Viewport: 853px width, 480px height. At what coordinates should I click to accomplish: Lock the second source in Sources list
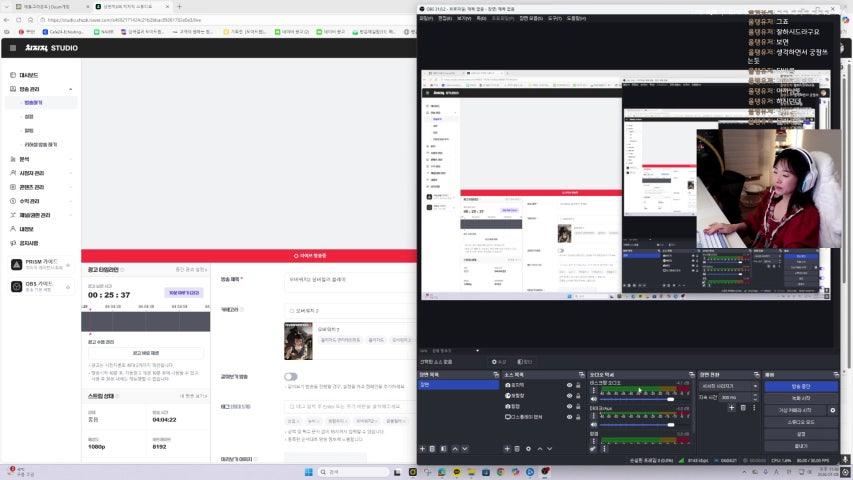pyautogui.click(x=578, y=396)
